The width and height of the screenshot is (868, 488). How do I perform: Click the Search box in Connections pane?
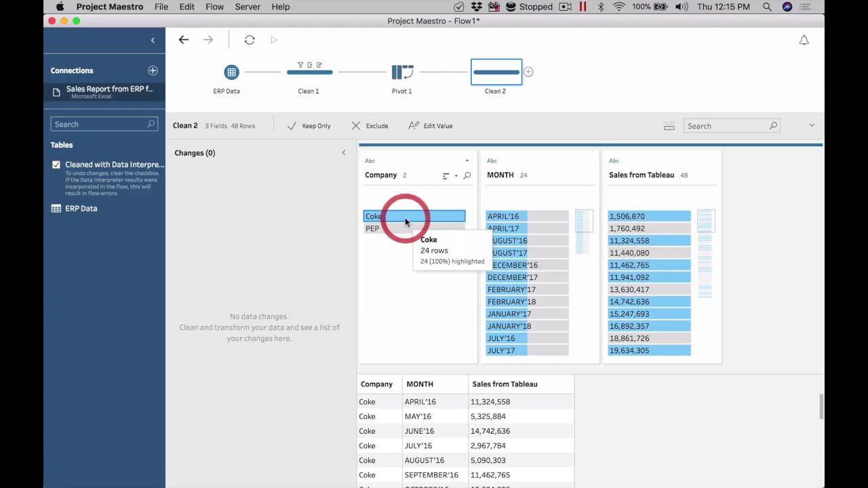(x=104, y=124)
